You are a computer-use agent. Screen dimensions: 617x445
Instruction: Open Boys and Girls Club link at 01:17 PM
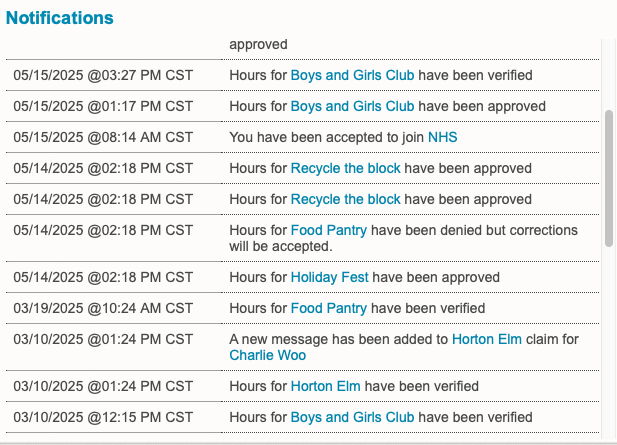click(x=352, y=106)
